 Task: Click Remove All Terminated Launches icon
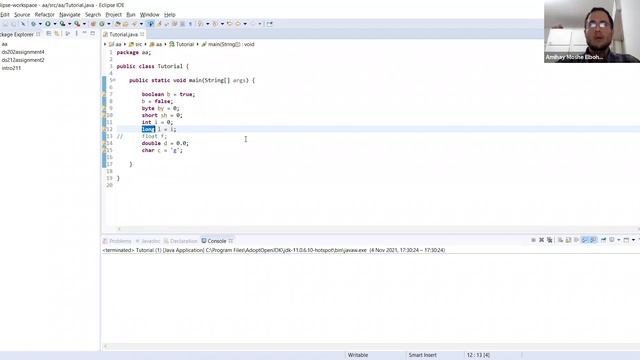pyautogui.click(x=550, y=240)
